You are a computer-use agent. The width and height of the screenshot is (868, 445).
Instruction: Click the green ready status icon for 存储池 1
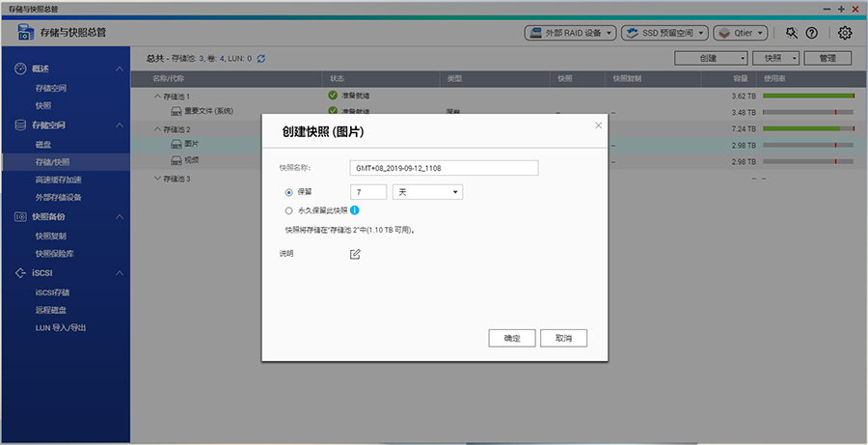click(333, 96)
